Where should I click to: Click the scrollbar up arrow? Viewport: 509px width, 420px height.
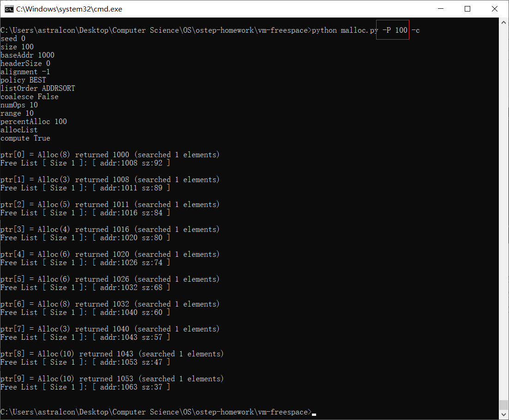click(503, 23)
